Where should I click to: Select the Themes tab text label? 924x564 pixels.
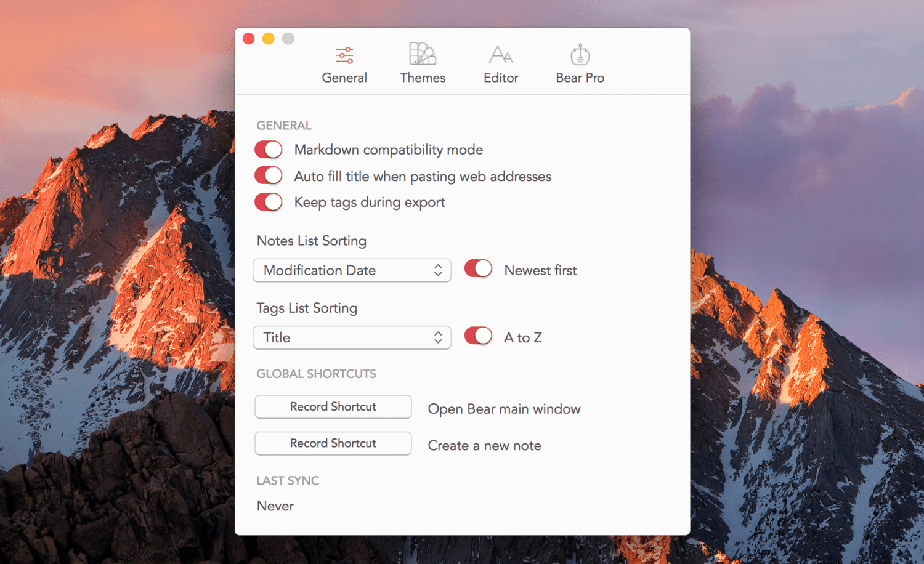pos(423,78)
